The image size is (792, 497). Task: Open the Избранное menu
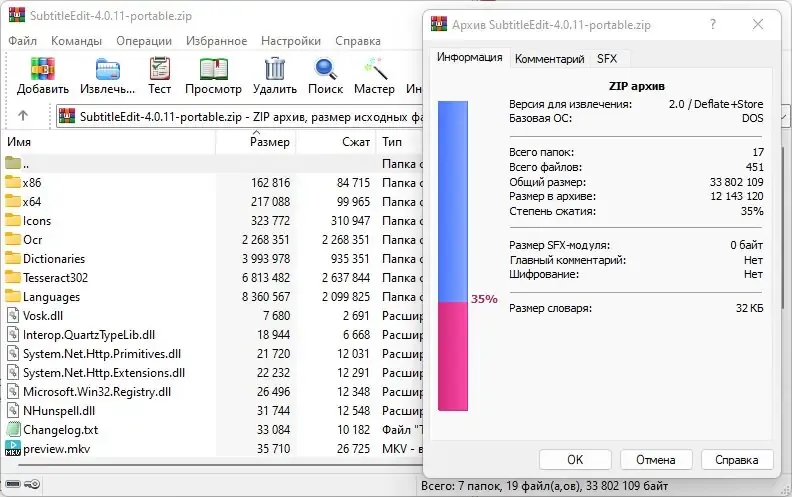pyautogui.click(x=216, y=41)
